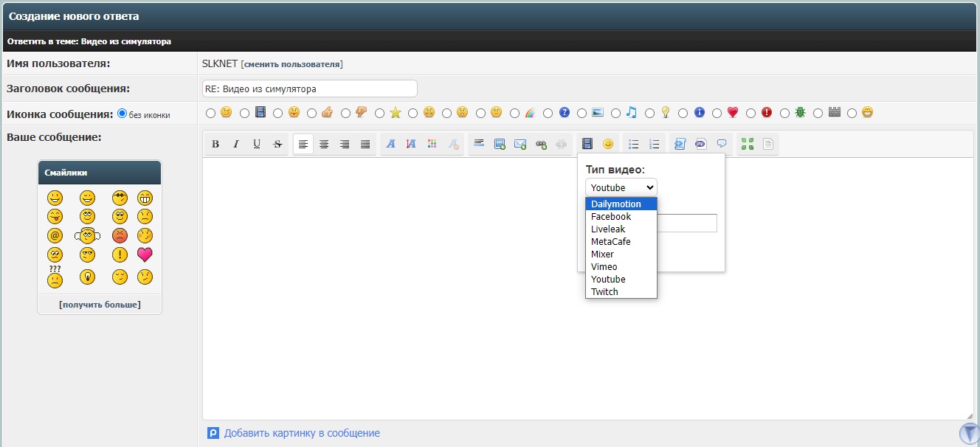Select Vimeo from video type list
This screenshot has width=980, height=447.
point(604,266)
